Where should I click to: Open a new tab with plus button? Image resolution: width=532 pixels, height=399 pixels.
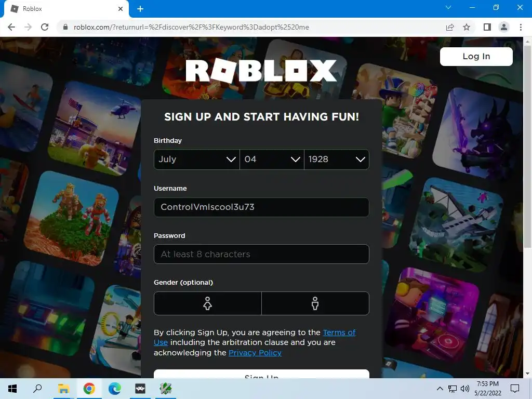tap(140, 9)
